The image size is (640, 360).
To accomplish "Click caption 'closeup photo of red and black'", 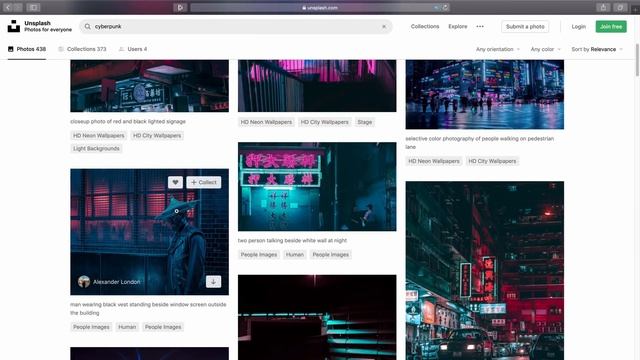I will 128,121.
